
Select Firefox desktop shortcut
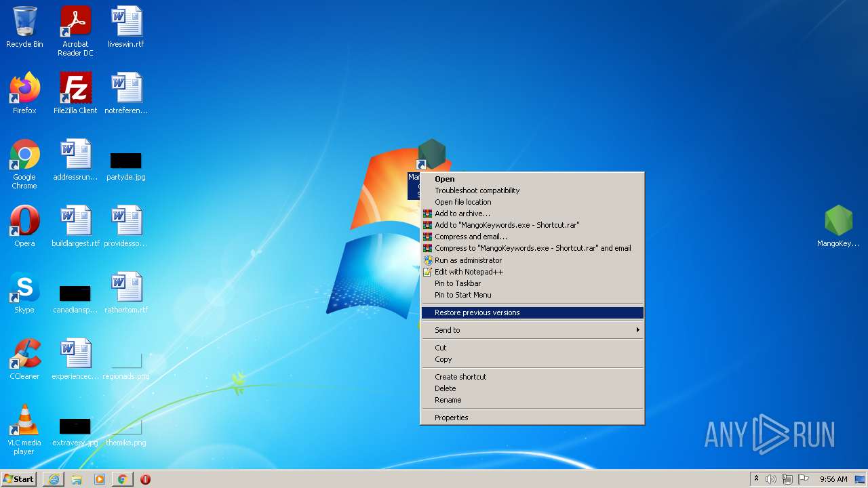point(24,94)
